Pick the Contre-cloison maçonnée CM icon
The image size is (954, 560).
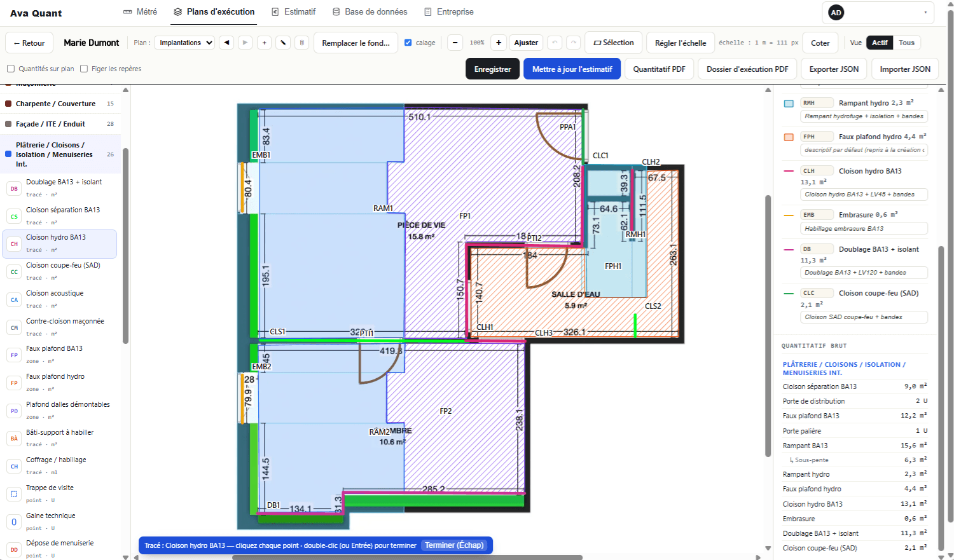click(14, 327)
